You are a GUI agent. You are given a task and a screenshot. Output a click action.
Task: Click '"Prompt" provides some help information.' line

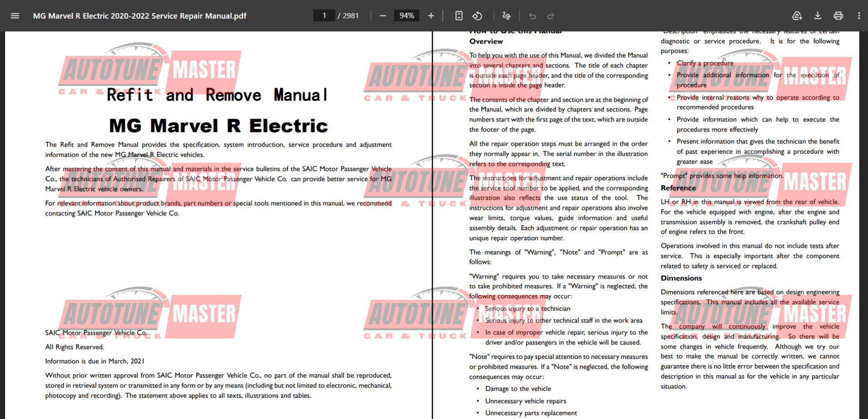point(722,176)
